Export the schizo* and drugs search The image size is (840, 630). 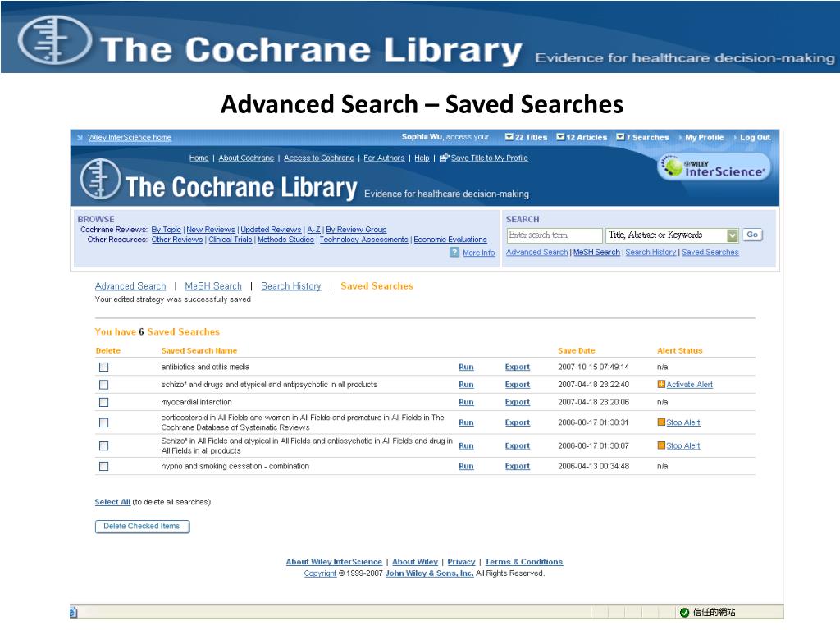pyautogui.click(x=517, y=384)
